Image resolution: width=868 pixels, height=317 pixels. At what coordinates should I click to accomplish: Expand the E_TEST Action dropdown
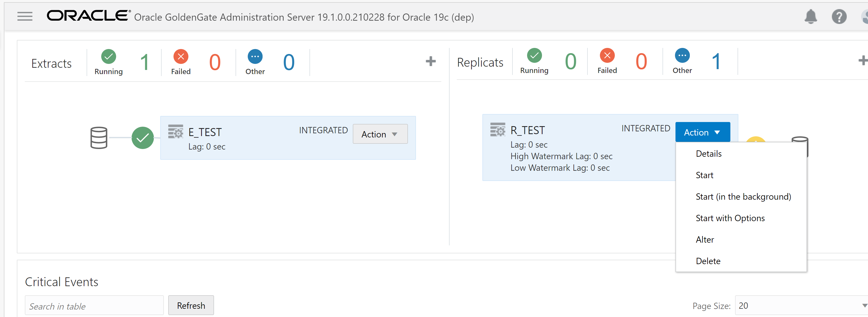(x=380, y=134)
